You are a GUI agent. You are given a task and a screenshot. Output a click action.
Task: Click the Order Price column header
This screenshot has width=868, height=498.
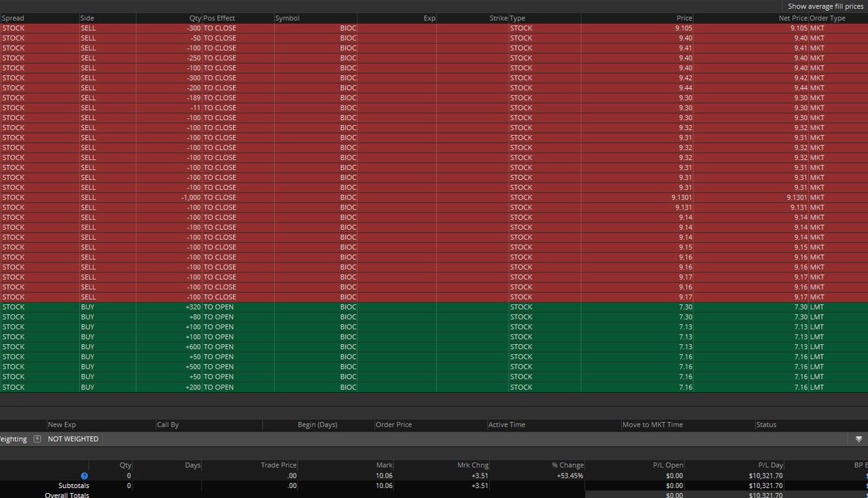393,425
